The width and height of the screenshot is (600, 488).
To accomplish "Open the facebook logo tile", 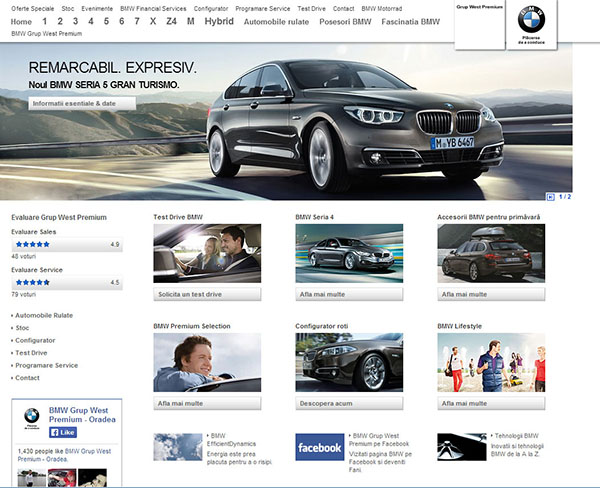I will click(x=320, y=447).
